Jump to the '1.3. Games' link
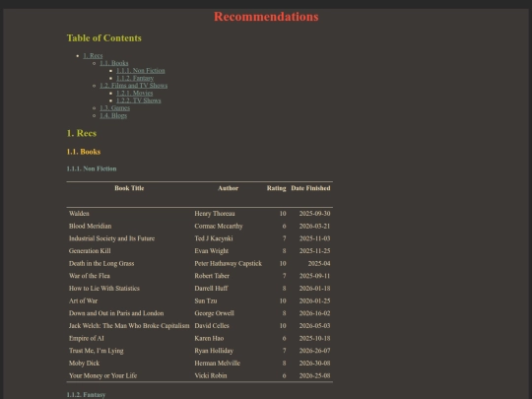The width and height of the screenshot is (532, 399). [x=114, y=108]
